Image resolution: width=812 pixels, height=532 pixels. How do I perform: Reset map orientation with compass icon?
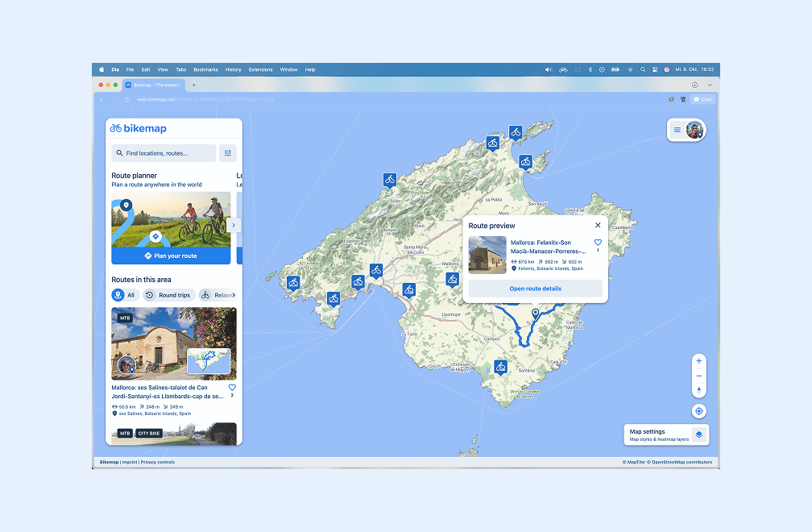pyautogui.click(x=699, y=390)
